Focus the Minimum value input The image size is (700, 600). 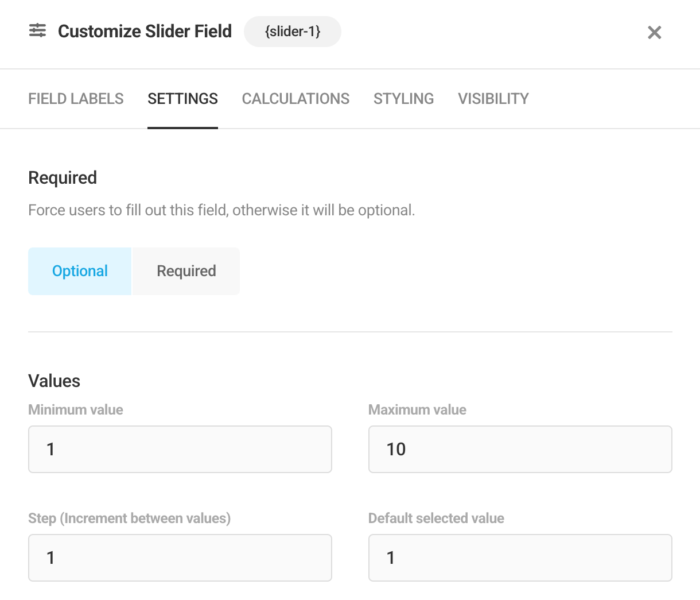pyautogui.click(x=180, y=449)
